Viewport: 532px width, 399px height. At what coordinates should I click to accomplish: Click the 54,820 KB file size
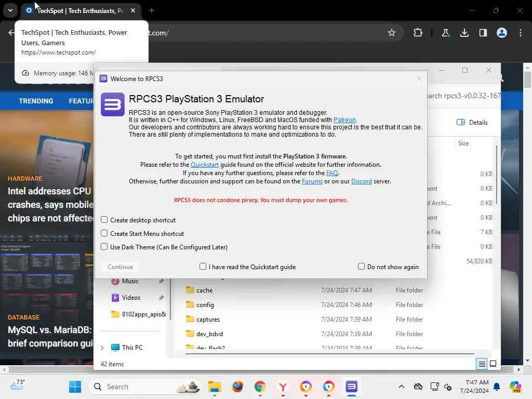pos(479,261)
